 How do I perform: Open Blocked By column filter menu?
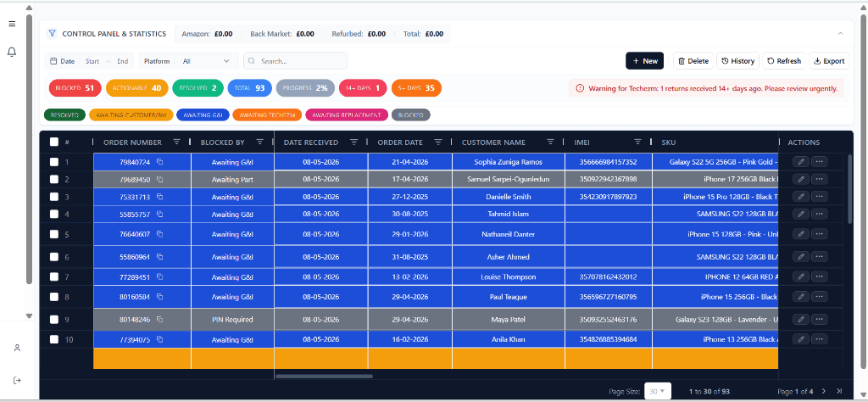pyautogui.click(x=260, y=142)
